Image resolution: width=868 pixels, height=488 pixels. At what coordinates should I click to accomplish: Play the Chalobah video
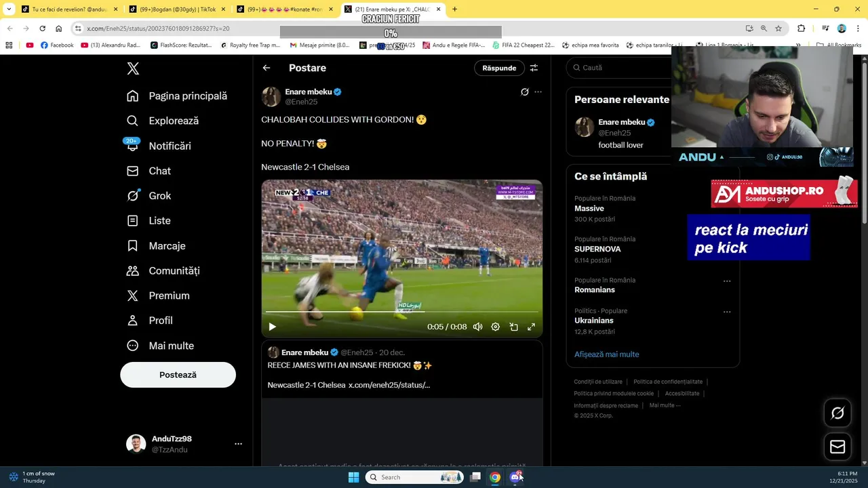tap(272, 327)
